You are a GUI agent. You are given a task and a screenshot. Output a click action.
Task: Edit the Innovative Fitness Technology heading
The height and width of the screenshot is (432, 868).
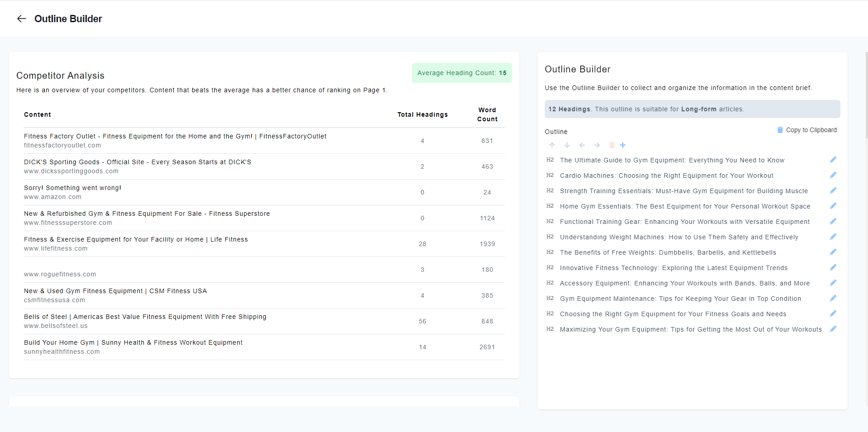pyautogui.click(x=833, y=267)
